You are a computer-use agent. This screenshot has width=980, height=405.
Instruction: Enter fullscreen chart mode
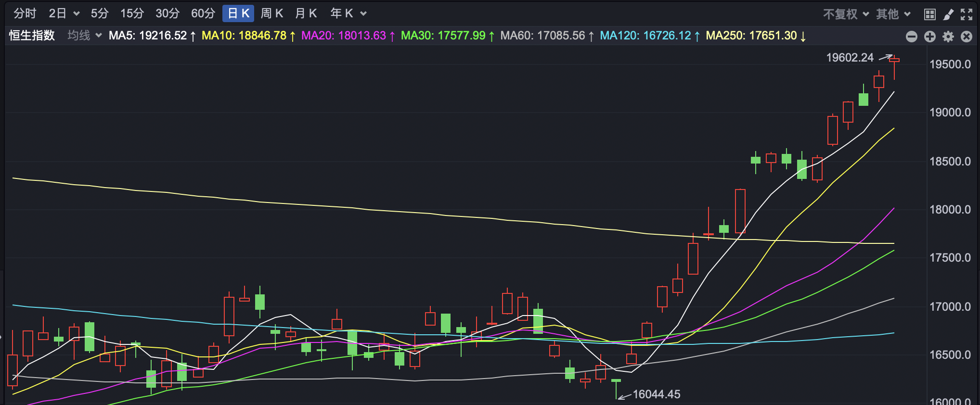[966, 14]
